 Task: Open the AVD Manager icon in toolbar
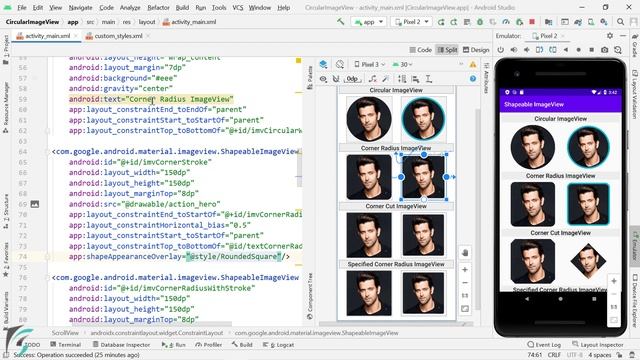[591, 22]
